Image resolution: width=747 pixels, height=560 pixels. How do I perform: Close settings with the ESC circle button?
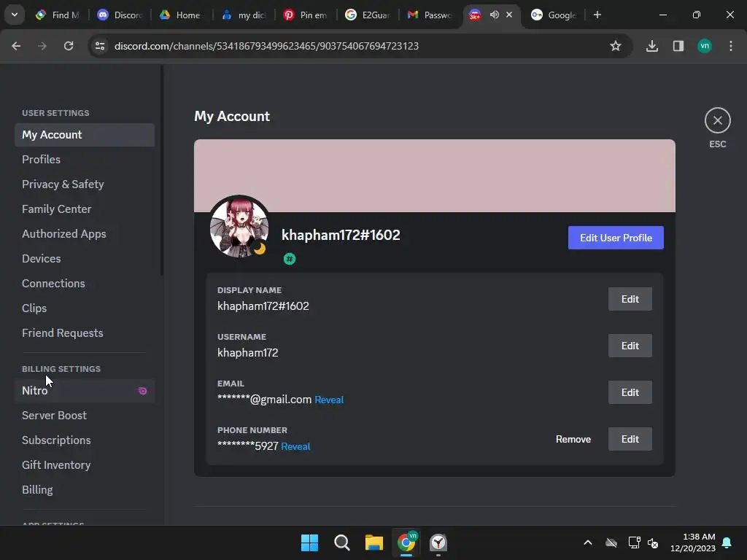click(718, 120)
